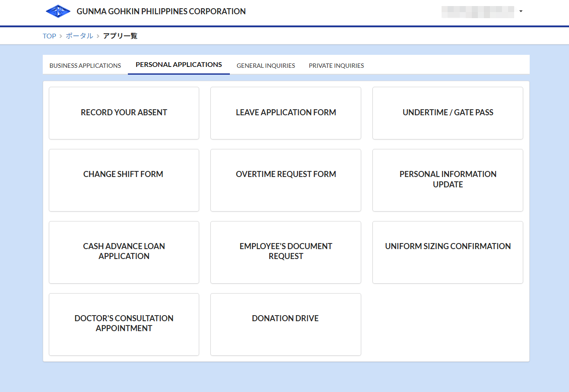The width and height of the screenshot is (569, 392).
Task: Open EMPLOYEE'S DOCUMENT REQUEST
Action: [286, 252]
